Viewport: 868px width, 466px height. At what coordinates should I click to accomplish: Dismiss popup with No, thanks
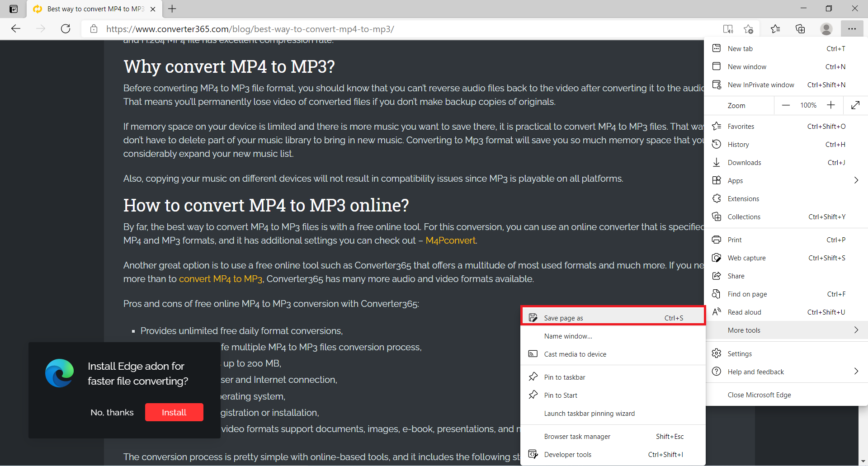112,412
